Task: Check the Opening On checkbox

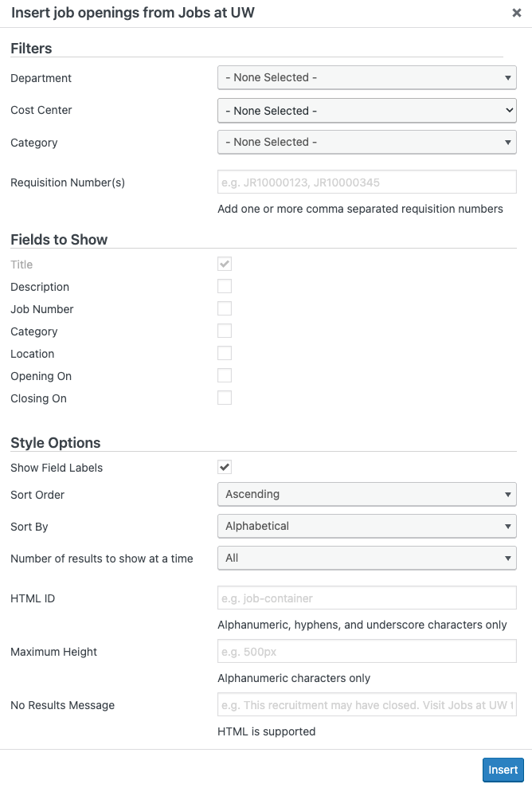Action: tap(225, 375)
